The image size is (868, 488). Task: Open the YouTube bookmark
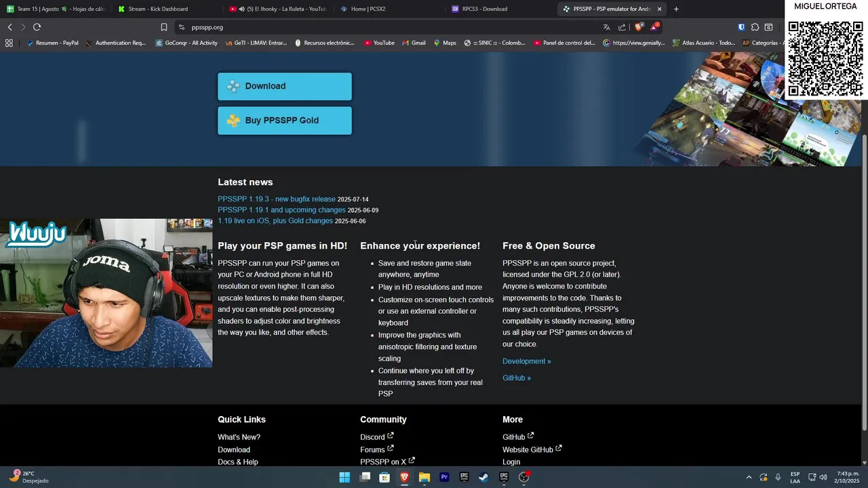click(379, 43)
